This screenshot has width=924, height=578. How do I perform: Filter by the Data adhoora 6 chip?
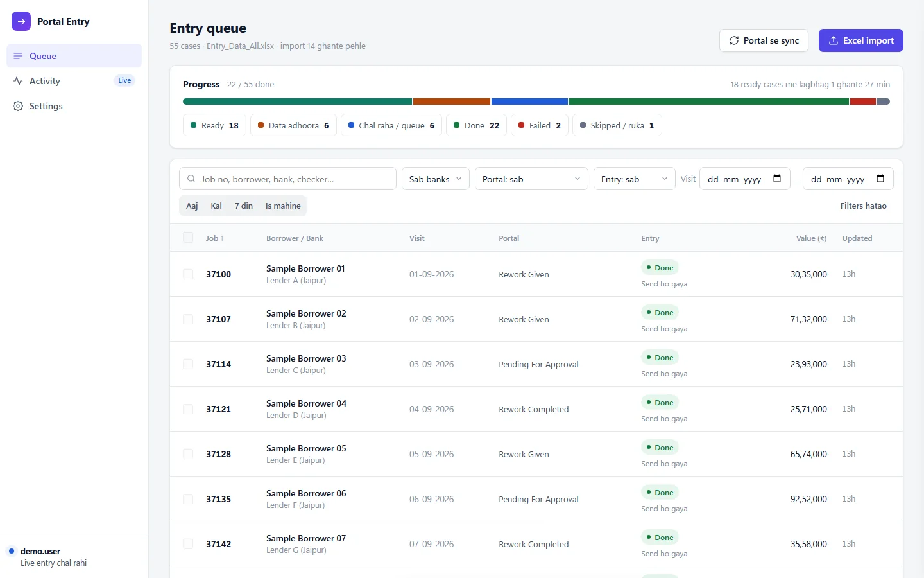tap(293, 125)
